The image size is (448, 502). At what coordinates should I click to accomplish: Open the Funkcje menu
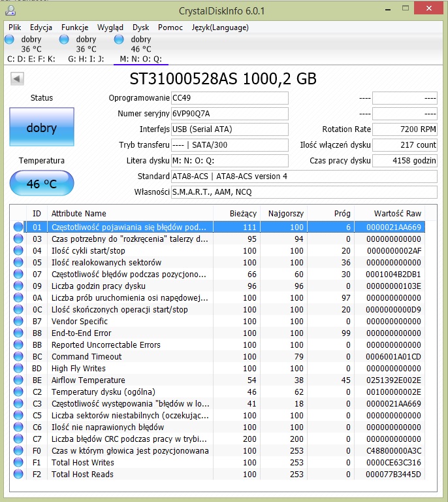(x=75, y=27)
